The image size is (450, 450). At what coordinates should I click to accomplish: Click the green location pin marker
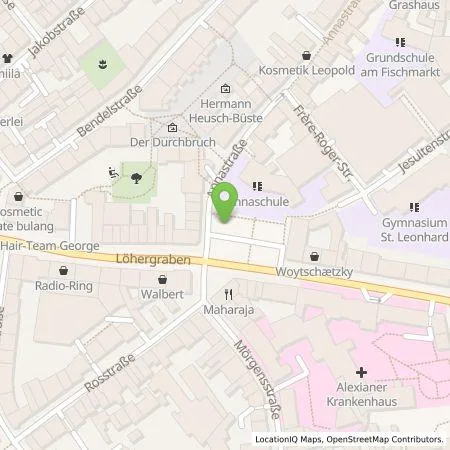tap(225, 202)
